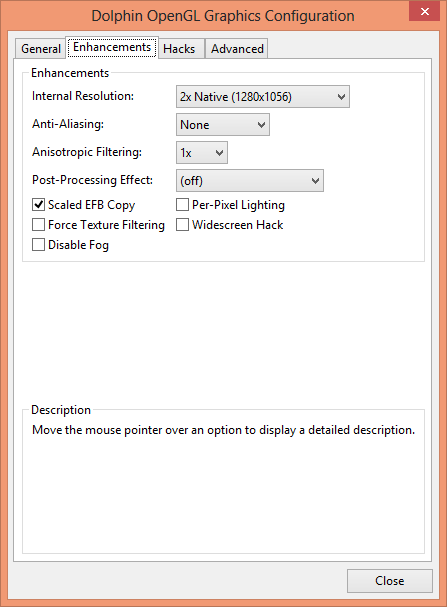This screenshot has height=607, width=447.
Task: Go to the Advanced tab
Action: [x=236, y=49]
